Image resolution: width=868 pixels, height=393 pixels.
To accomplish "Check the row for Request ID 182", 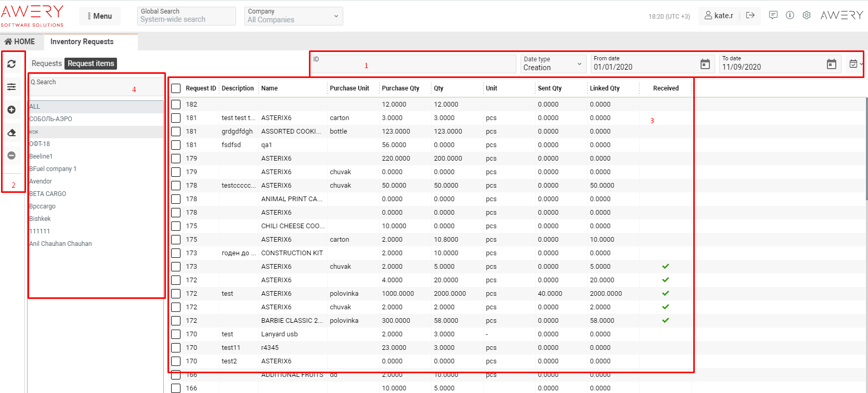I will [176, 104].
